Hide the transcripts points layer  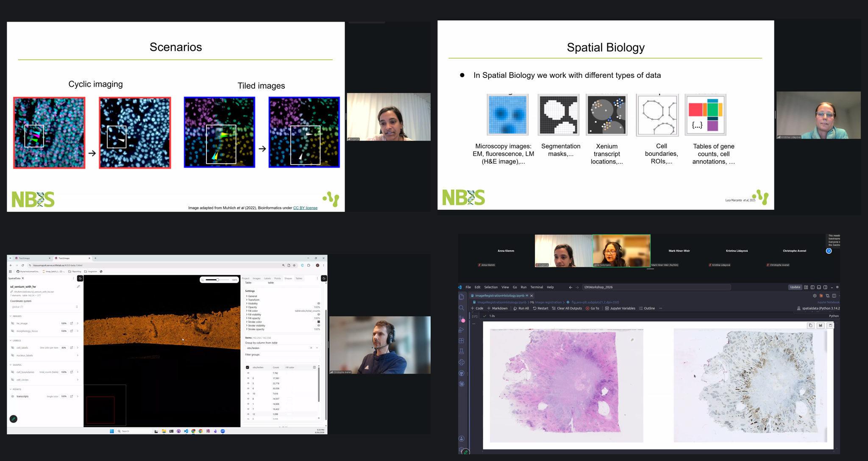tap(13, 396)
